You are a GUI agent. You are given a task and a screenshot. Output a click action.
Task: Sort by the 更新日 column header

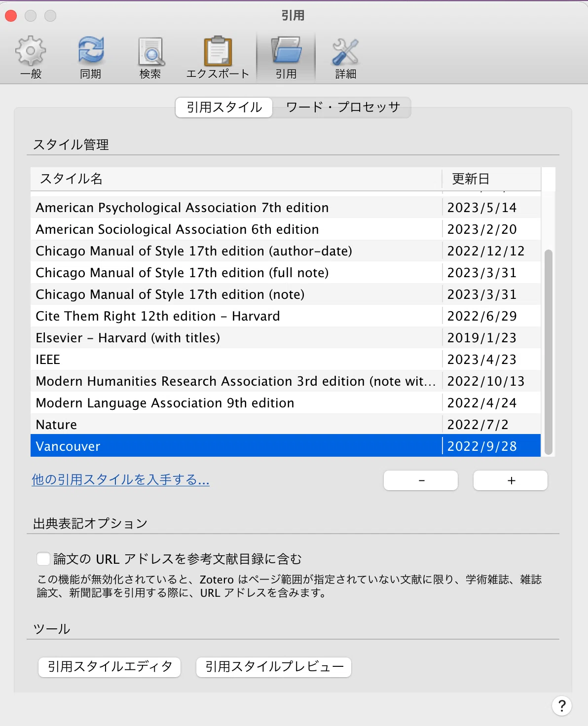point(491,179)
